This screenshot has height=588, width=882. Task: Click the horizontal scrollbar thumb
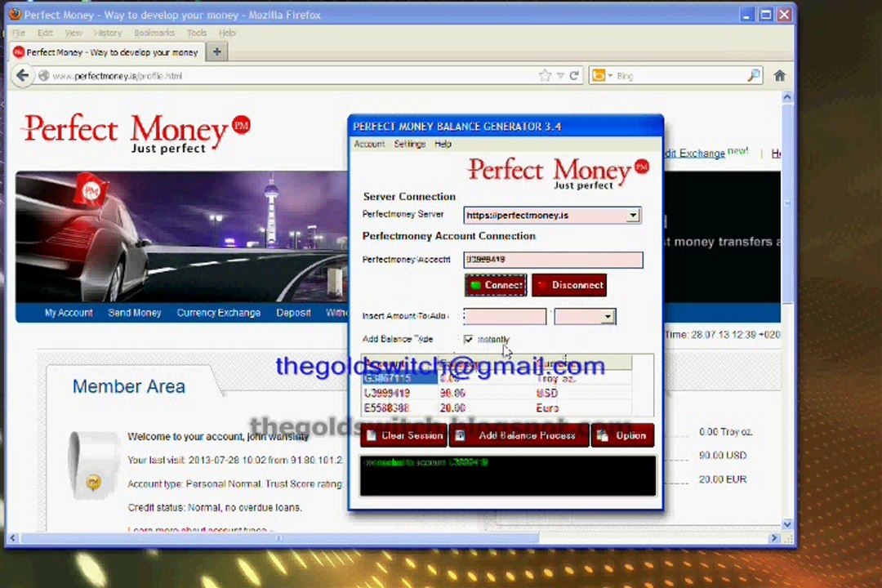point(279,538)
